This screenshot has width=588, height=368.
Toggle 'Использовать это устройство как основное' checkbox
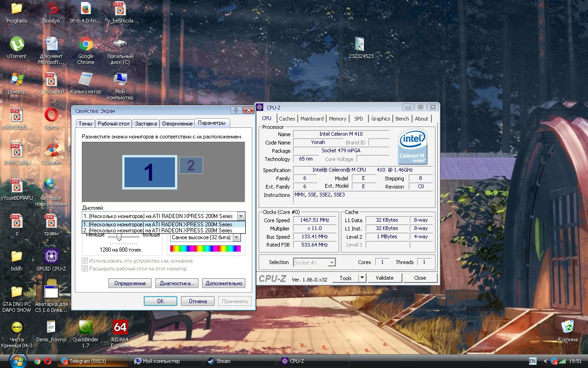[x=85, y=261]
